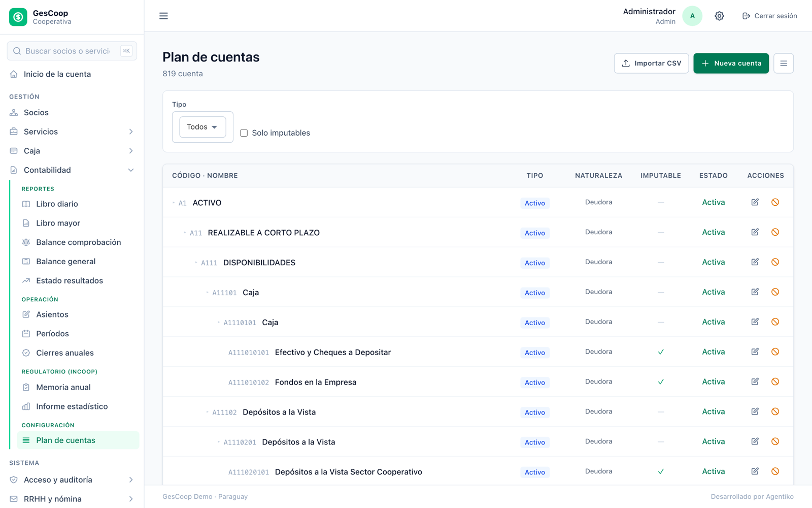Collapse the Contabilidad sidebar section
Image resolution: width=812 pixels, height=508 pixels.
pyautogui.click(x=72, y=170)
